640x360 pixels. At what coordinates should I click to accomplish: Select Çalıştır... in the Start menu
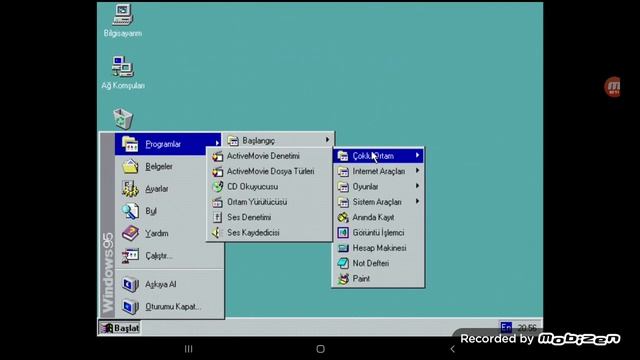tap(169, 256)
